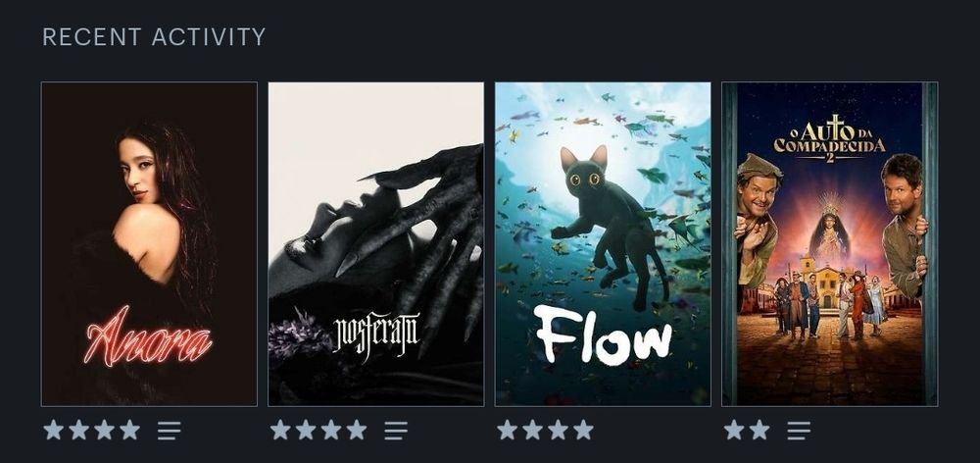This screenshot has width=980, height=463.
Task: Open the Nosferatu film poster
Action: click(x=376, y=244)
